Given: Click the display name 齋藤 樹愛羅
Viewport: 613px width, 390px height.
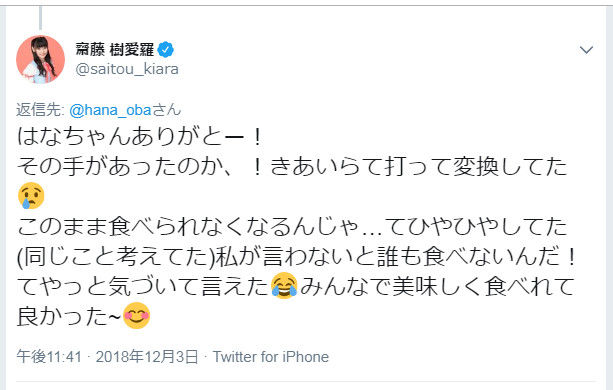Looking at the screenshot, I should pyautogui.click(x=115, y=50).
